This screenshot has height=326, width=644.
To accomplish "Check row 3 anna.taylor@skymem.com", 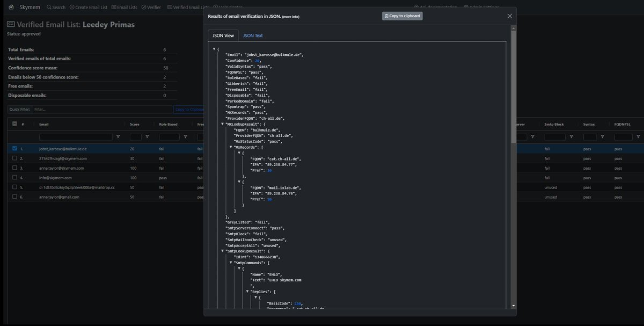I will (15, 168).
